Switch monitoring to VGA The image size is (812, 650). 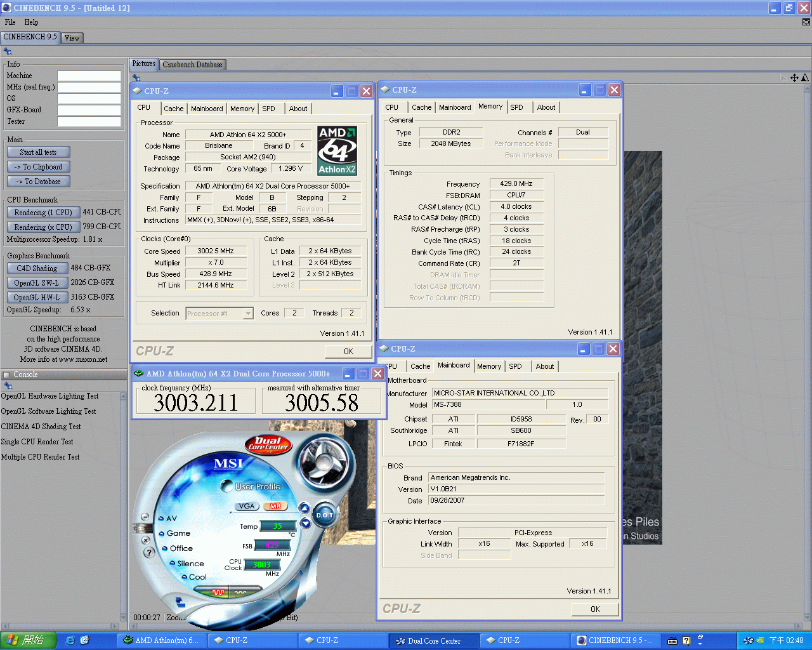tap(247, 506)
